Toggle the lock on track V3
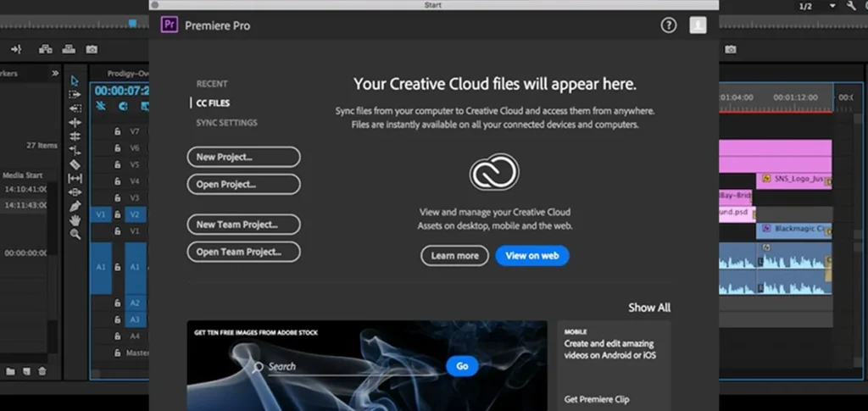The image size is (868, 411). coord(117,198)
